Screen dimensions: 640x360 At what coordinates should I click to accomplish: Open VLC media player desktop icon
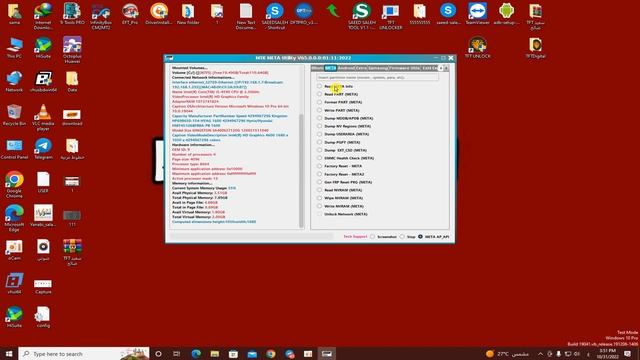[x=43, y=117]
